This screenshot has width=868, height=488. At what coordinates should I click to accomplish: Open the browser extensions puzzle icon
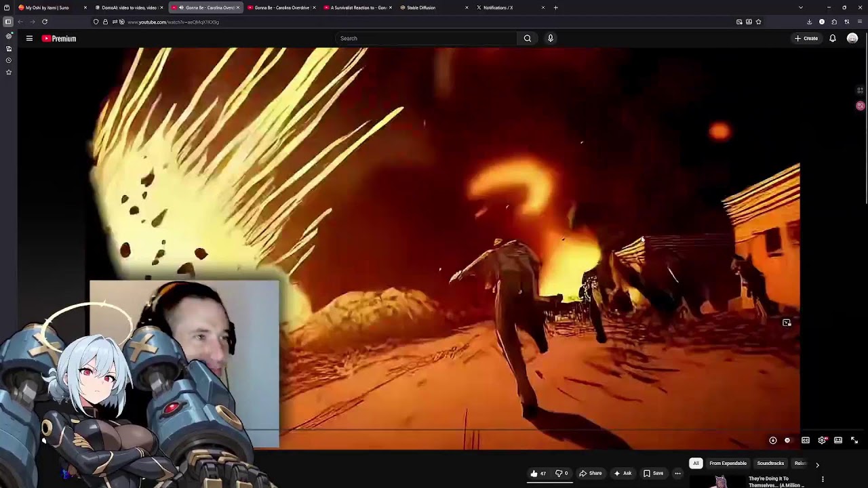[x=834, y=22]
